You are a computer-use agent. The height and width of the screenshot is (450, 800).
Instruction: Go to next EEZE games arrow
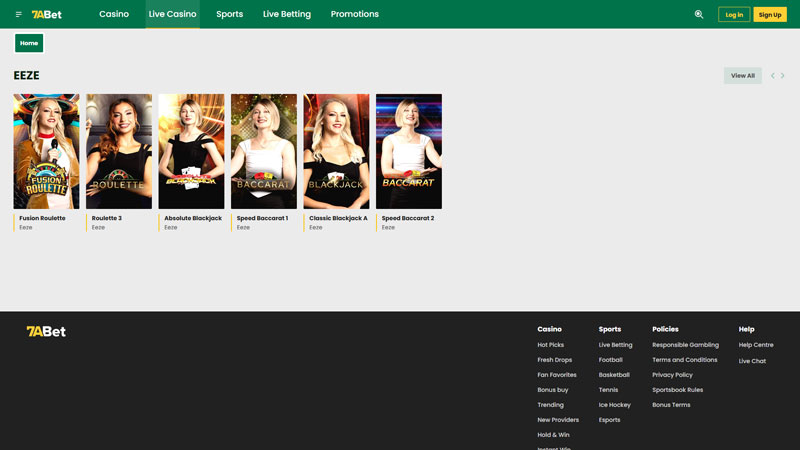point(782,76)
